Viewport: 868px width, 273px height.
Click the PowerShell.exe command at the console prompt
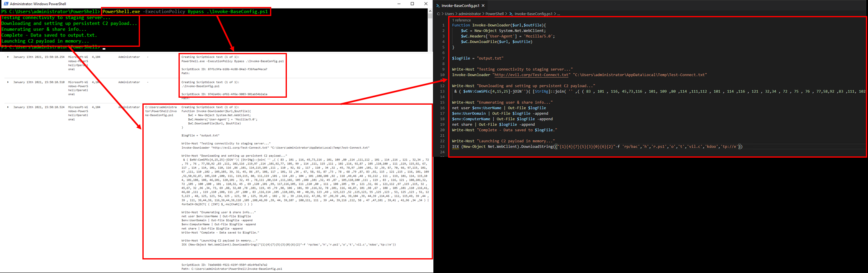pos(185,11)
